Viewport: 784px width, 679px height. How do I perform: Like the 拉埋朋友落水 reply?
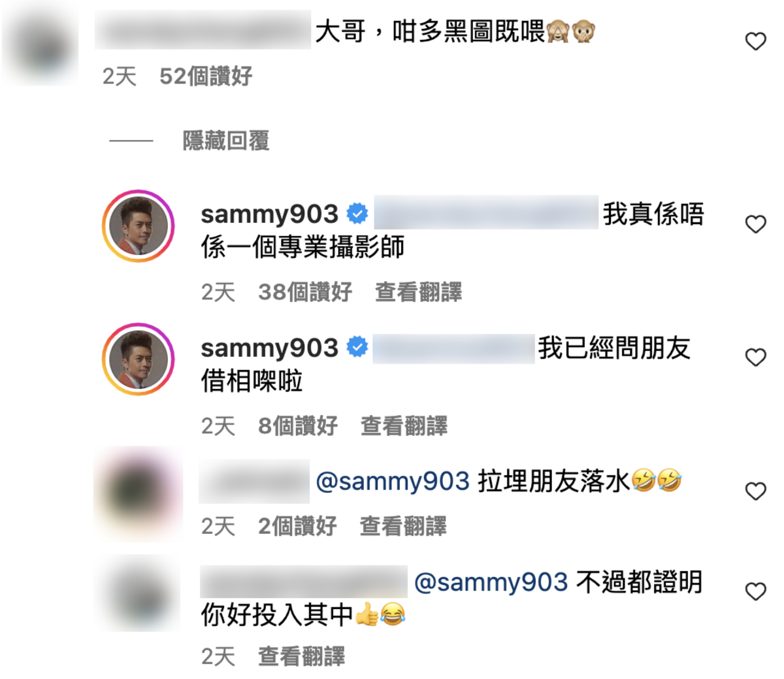click(x=755, y=491)
